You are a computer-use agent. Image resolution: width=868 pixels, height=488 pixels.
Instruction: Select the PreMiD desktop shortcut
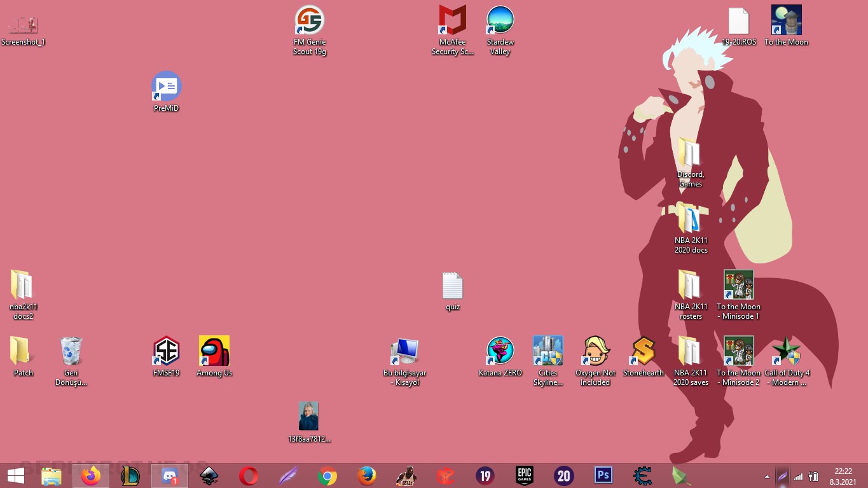167,92
